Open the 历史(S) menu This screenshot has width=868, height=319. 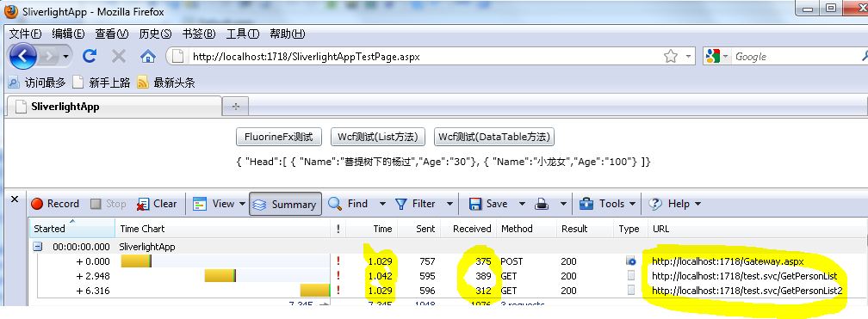[155, 34]
